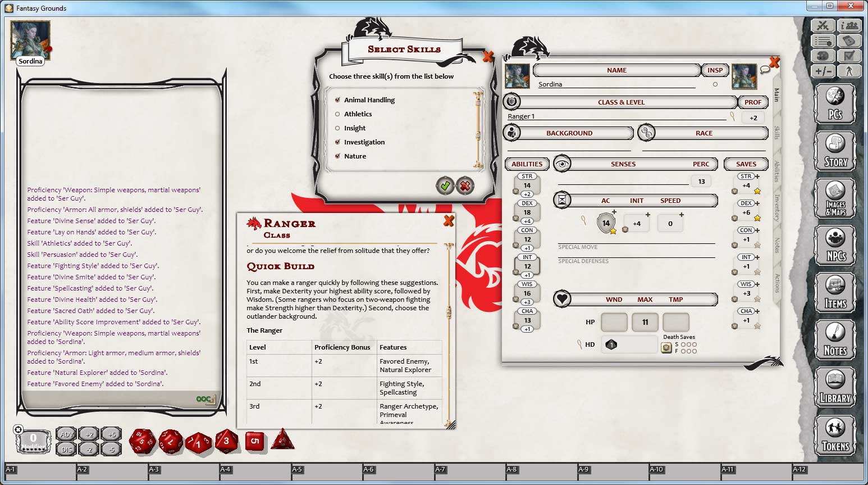Open the Library sidebar panel
The image size is (868, 485).
pos(835,387)
